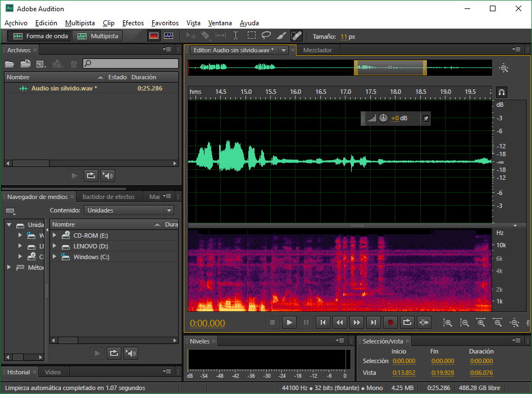
Task: Open the Archivos panel options menu
Action: click(x=167, y=49)
